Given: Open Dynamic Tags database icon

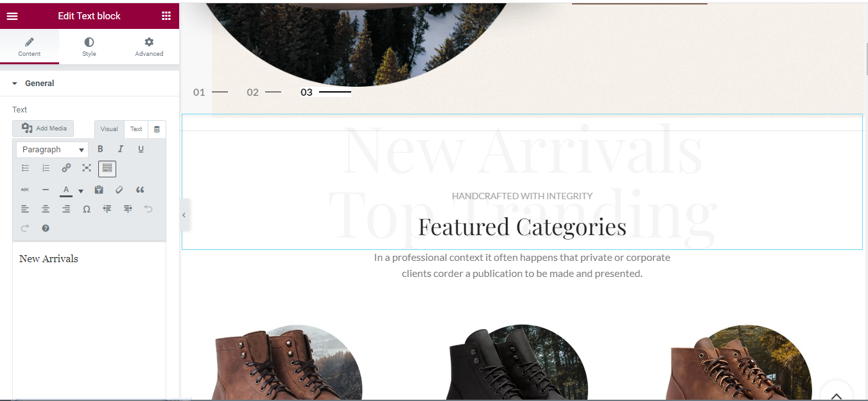Looking at the screenshot, I should click(x=157, y=129).
